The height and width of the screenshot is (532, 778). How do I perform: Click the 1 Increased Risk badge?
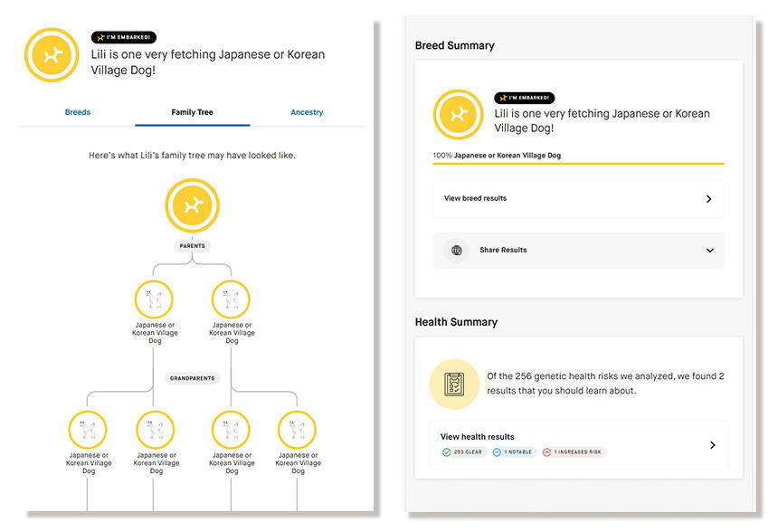click(574, 452)
